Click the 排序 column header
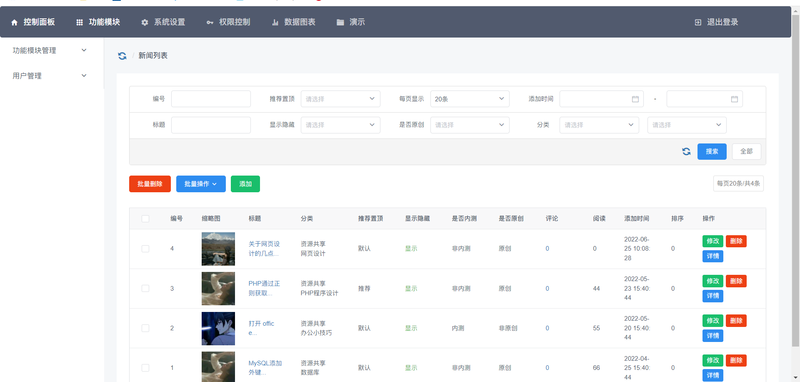Screen dimensions: 800x382 677,219
